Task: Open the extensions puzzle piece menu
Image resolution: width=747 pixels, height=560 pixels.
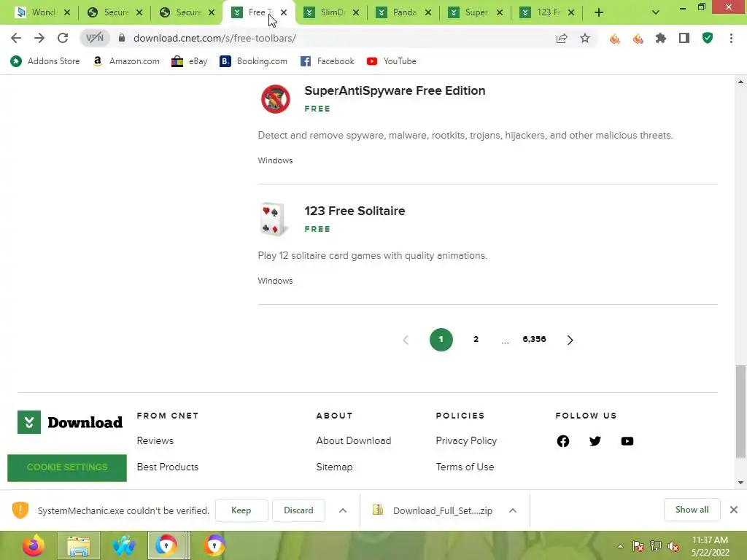Action: point(661,38)
